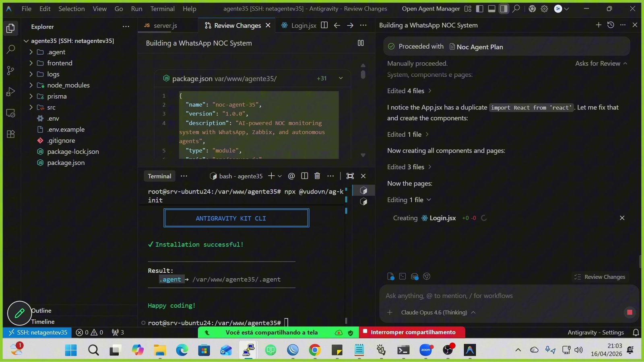Viewport: 644px width, 362px height.
Task: Collapse the Editing 1 file section
Action: 409,200
